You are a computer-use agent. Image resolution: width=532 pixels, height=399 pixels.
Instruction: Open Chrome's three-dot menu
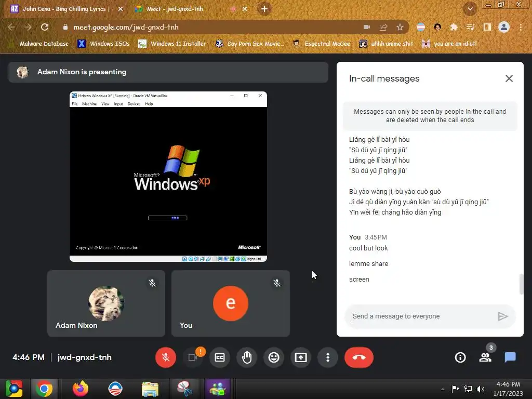521,27
